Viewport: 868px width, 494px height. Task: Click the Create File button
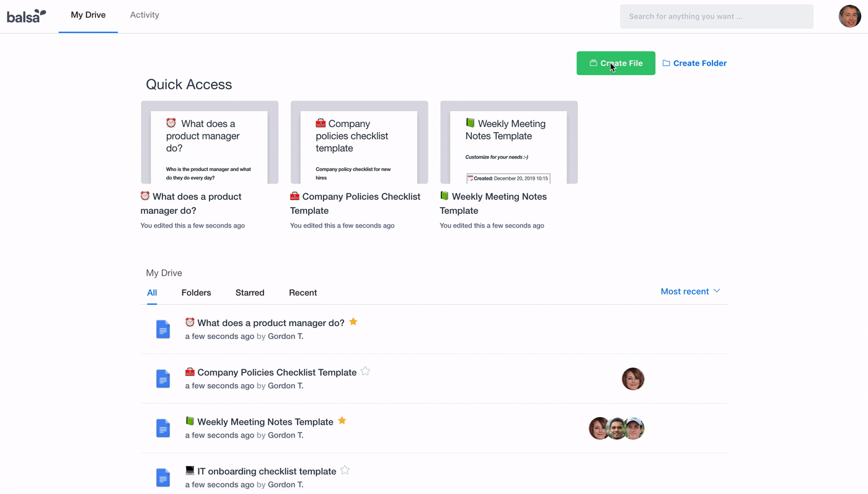pos(616,63)
